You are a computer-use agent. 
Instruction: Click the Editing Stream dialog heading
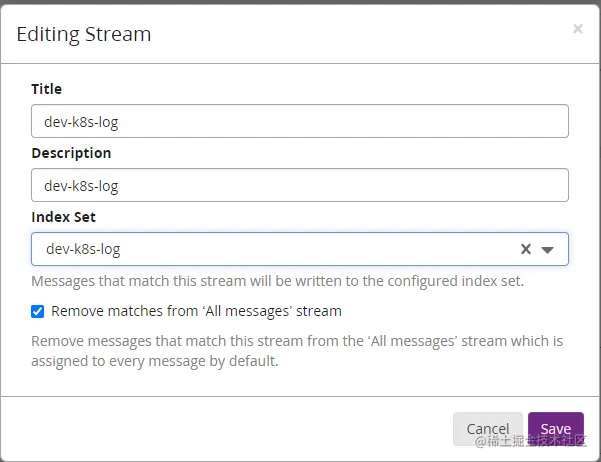[x=84, y=34]
